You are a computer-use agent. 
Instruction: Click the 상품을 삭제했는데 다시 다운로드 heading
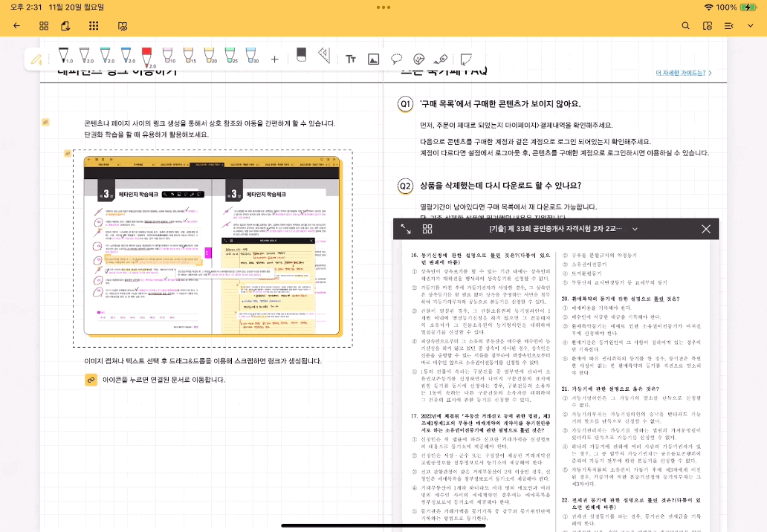pos(500,186)
